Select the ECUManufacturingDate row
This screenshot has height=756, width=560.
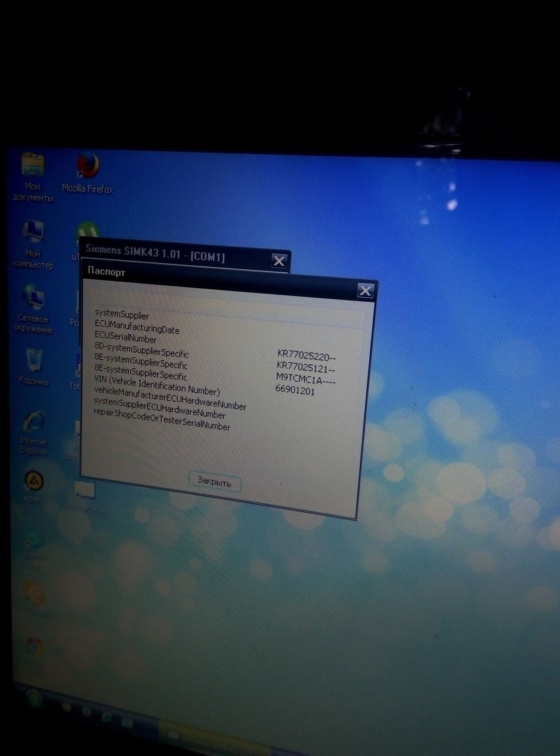click(x=136, y=328)
